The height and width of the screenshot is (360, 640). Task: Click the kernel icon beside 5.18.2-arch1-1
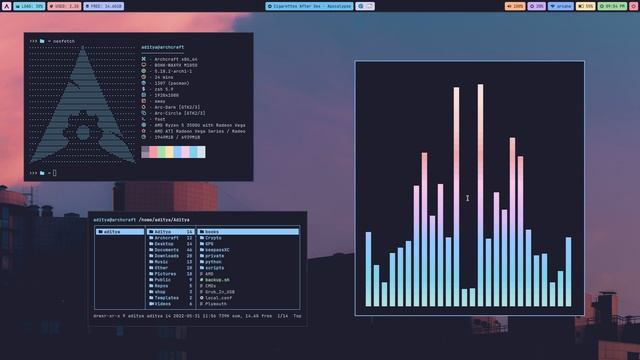point(144,71)
